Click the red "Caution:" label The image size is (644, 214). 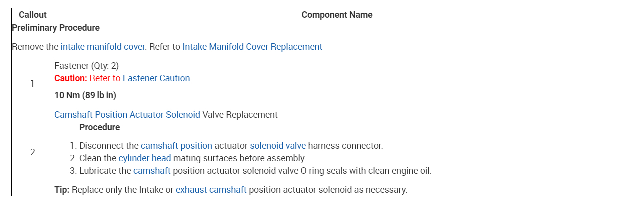pos(71,78)
